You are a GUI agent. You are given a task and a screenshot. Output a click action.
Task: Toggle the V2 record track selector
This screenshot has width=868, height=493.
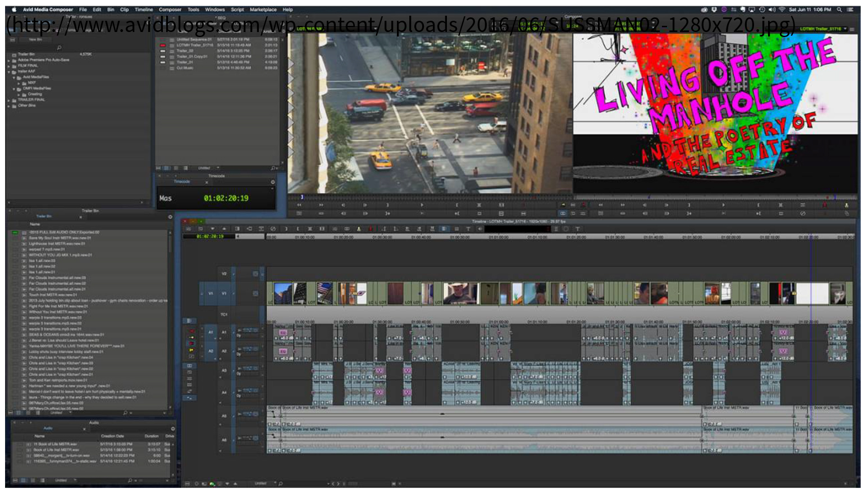coord(223,274)
